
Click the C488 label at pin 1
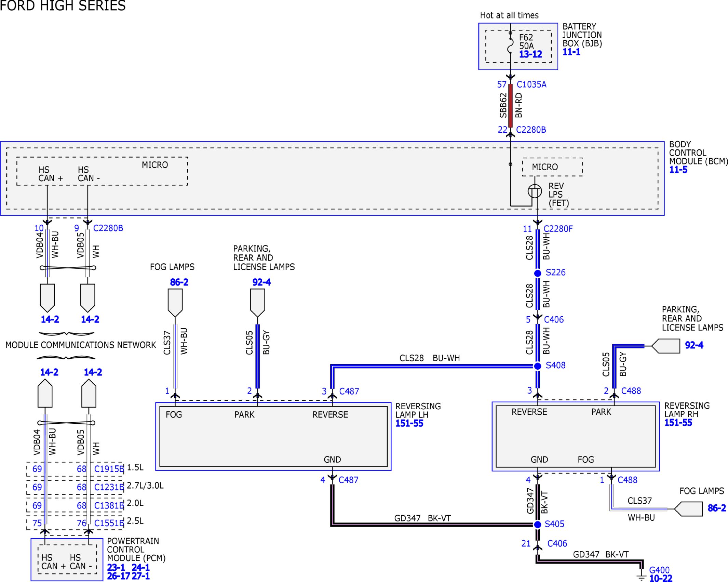(x=628, y=480)
